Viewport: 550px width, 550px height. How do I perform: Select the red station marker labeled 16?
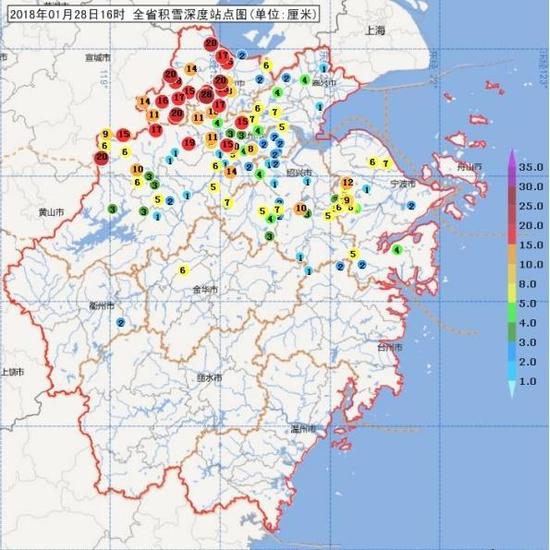click(162, 101)
